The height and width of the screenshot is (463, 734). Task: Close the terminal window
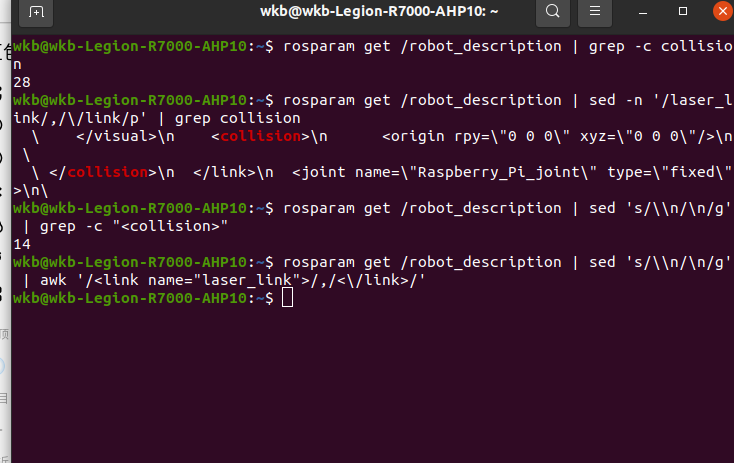(723, 11)
